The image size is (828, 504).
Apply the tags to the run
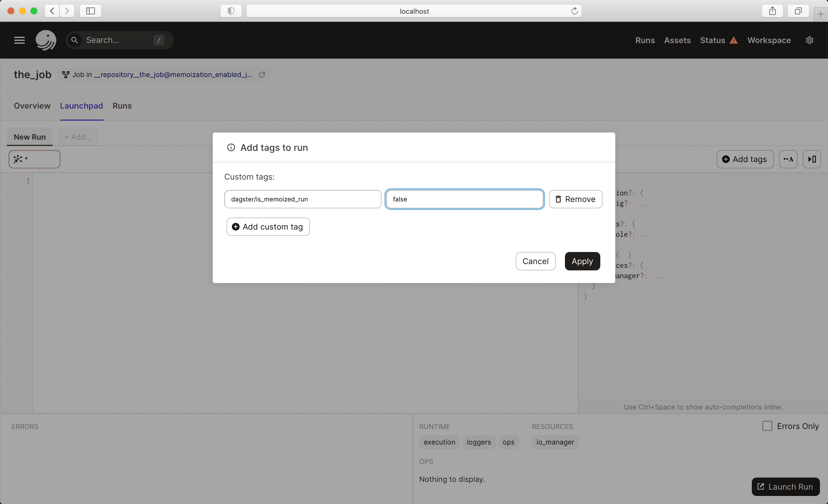[582, 261]
